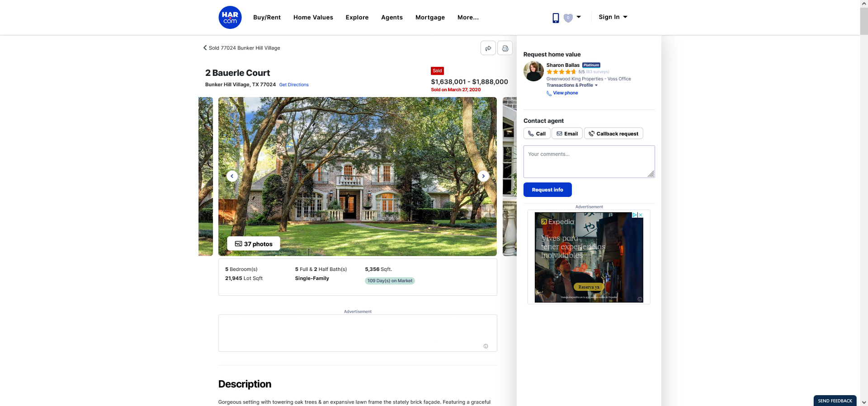Click the Callback request button
868x406 pixels.
[613, 134]
